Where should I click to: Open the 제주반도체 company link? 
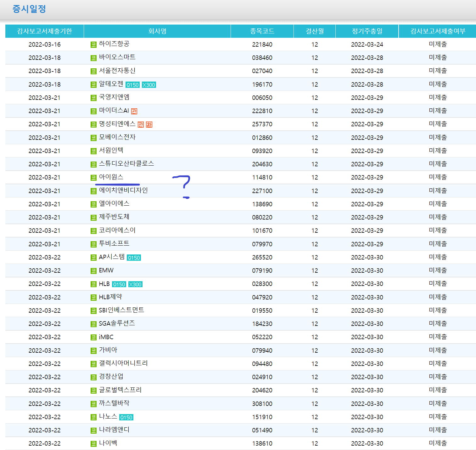point(114,217)
